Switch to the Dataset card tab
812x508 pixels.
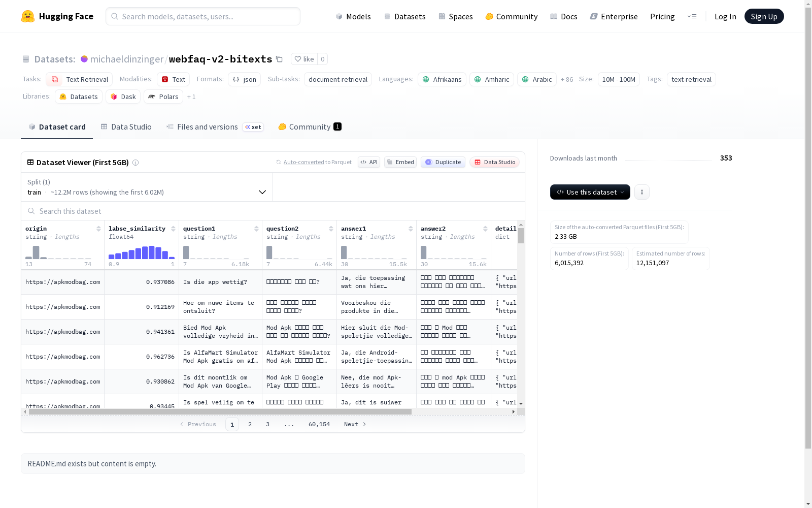tap(57, 127)
